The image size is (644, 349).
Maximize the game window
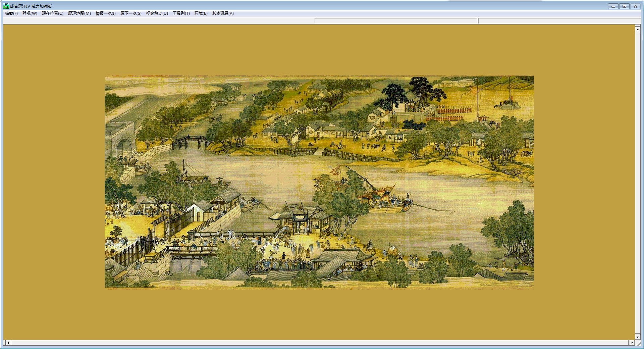tap(624, 6)
